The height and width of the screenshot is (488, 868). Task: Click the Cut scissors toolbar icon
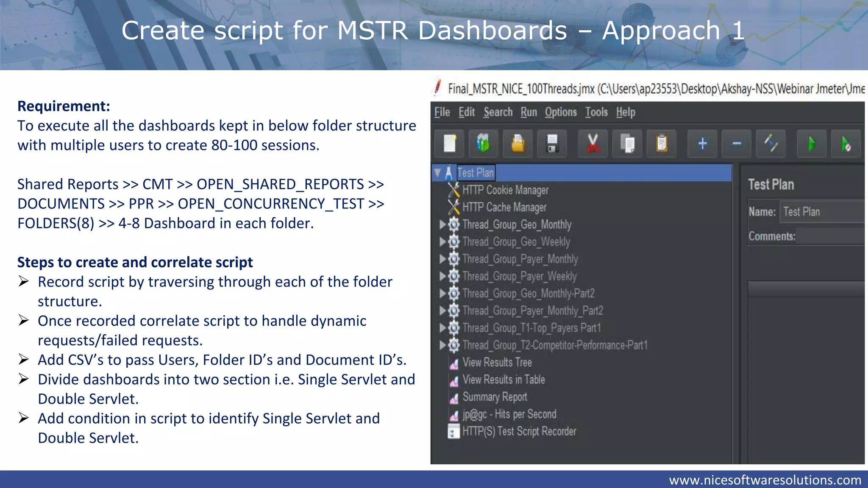tap(593, 144)
